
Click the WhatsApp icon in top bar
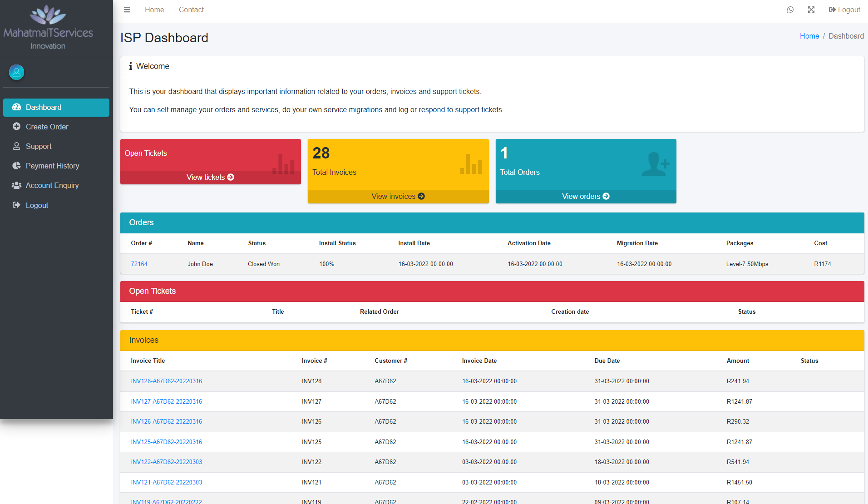(790, 10)
